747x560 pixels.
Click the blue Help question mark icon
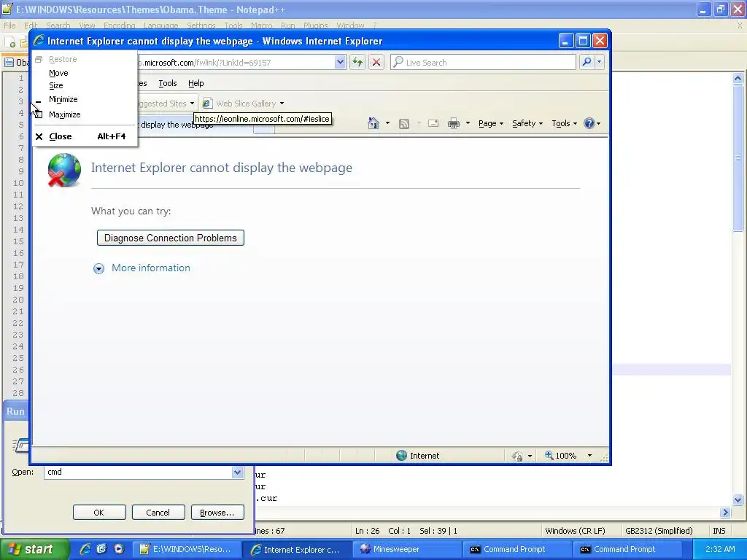point(589,123)
